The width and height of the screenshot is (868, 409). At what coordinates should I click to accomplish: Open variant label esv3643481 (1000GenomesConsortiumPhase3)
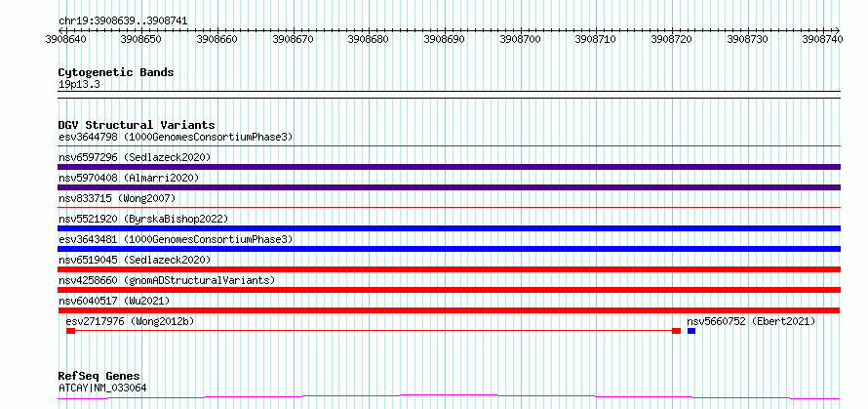(x=176, y=239)
